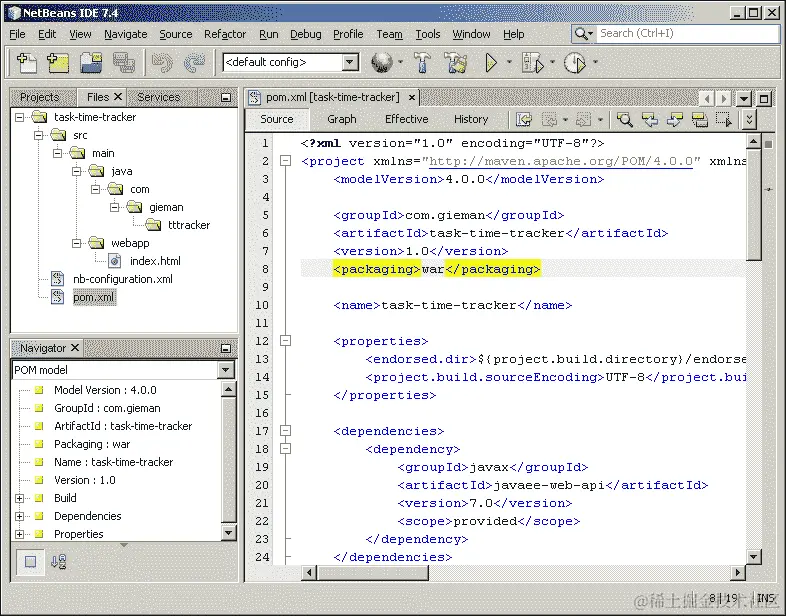
Task: Run the project with the green arrow
Action: [491, 63]
